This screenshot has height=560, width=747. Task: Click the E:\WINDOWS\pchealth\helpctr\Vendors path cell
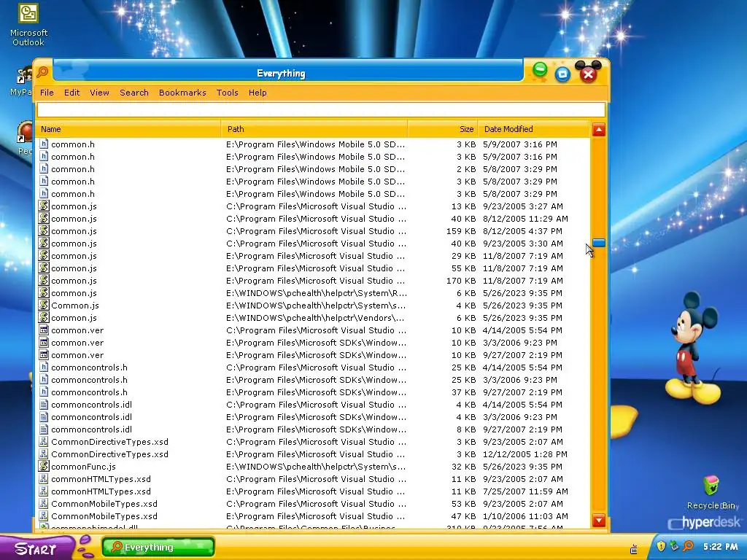[x=315, y=318]
